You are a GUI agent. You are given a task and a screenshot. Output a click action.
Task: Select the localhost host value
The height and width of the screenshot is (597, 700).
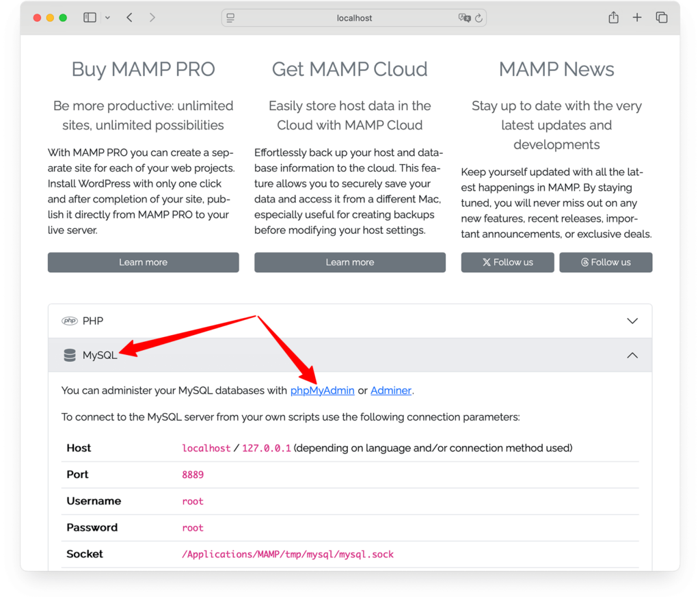(x=206, y=449)
